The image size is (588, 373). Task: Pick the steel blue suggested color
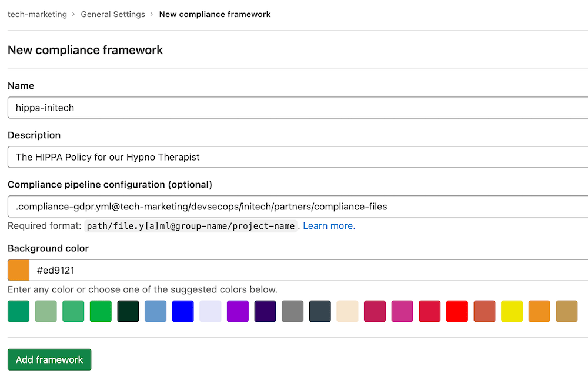point(155,311)
